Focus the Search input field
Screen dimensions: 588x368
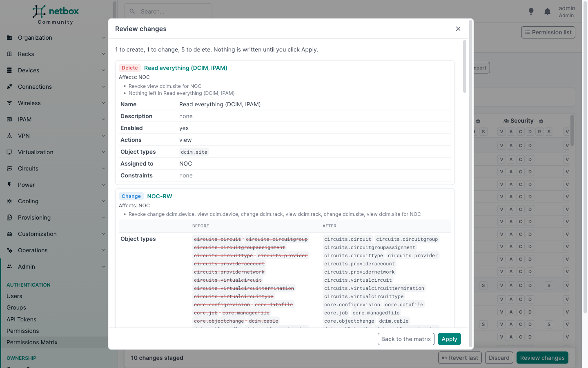click(168, 11)
